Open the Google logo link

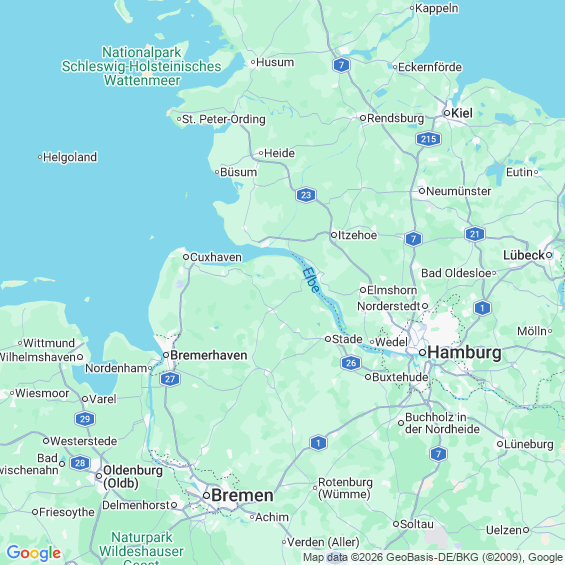tap(34, 553)
